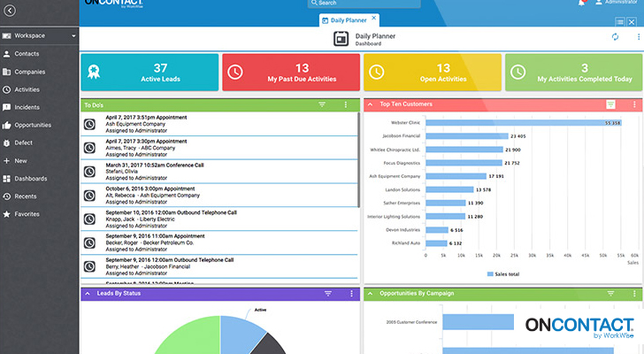
Task: Open To Do's panel options menu
Action: coord(346,104)
